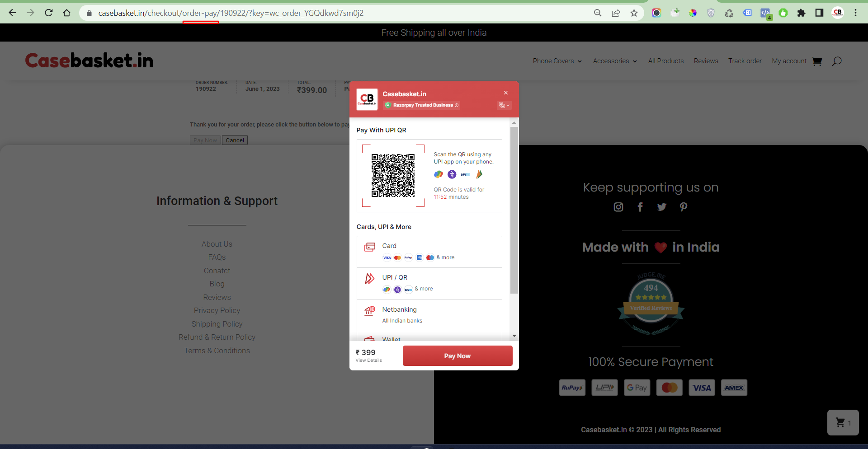Image resolution: width=868 pixels, height=449 pixels.
Task: Reload the page with refresh icon
Action: pos(49,13)
